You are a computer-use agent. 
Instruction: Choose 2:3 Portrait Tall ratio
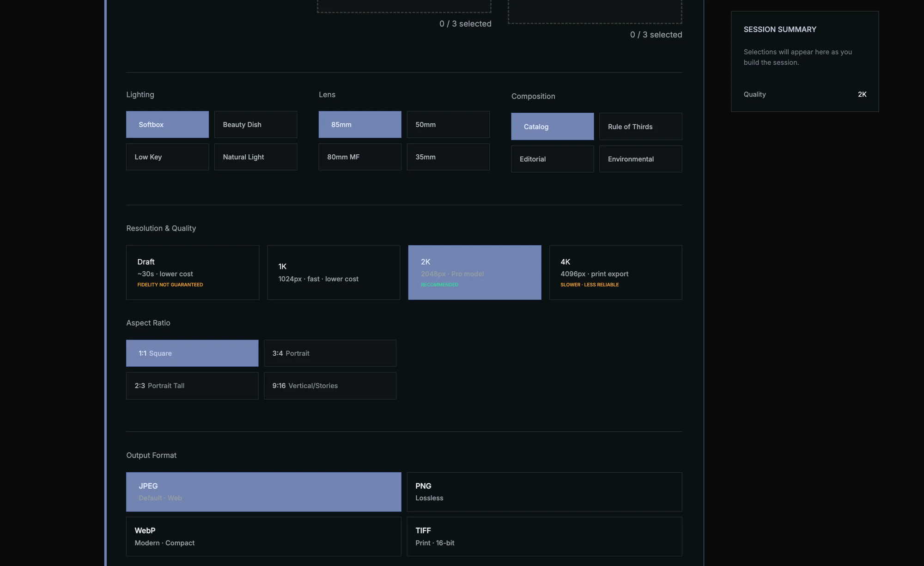[x=192, y=385]
